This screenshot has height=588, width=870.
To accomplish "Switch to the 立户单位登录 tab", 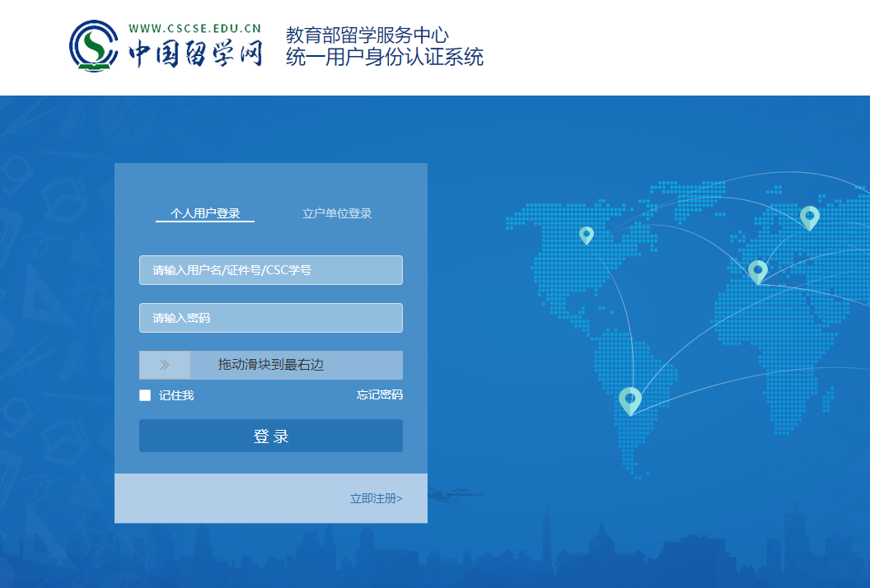I will 337,213.
